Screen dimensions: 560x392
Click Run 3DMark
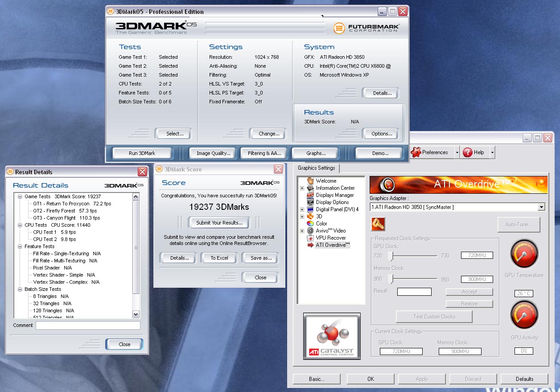coord(142,153)
